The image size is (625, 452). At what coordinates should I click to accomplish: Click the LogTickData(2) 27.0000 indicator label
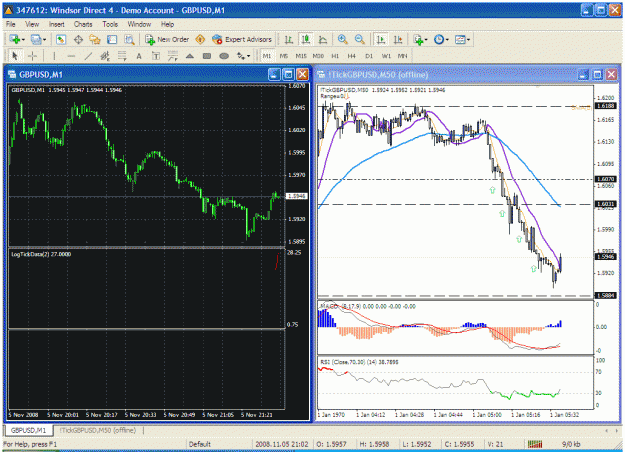point(41,254)
